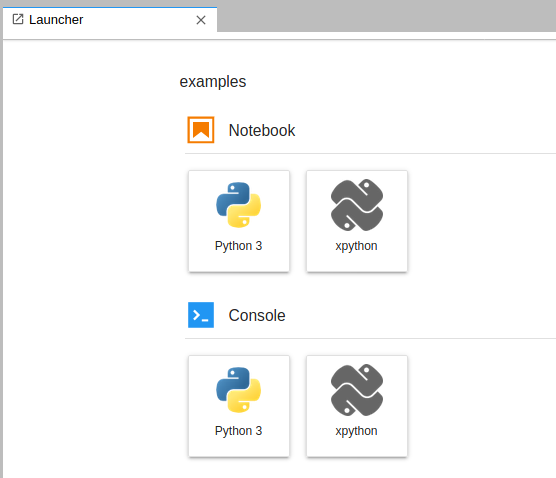Close the Launcher tab
Image resolution: width=556 pixels, height=478 pixels.
click(201, 20)
